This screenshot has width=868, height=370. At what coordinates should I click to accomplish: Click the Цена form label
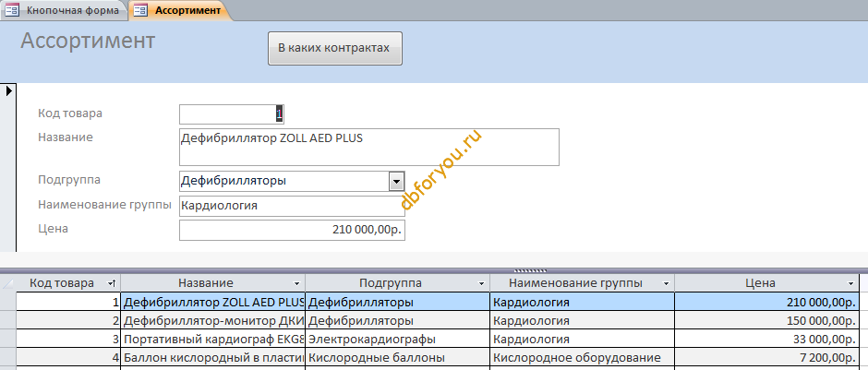[54, 228]
